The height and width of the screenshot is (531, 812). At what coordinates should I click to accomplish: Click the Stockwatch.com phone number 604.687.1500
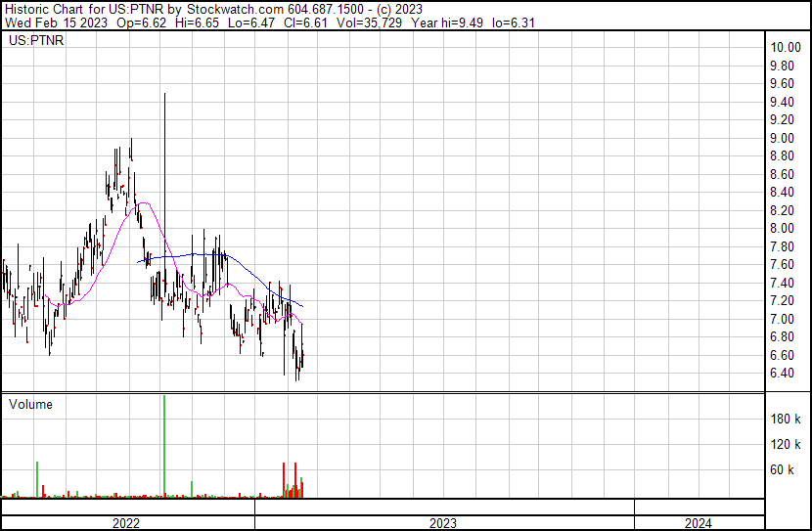(326, 10)
